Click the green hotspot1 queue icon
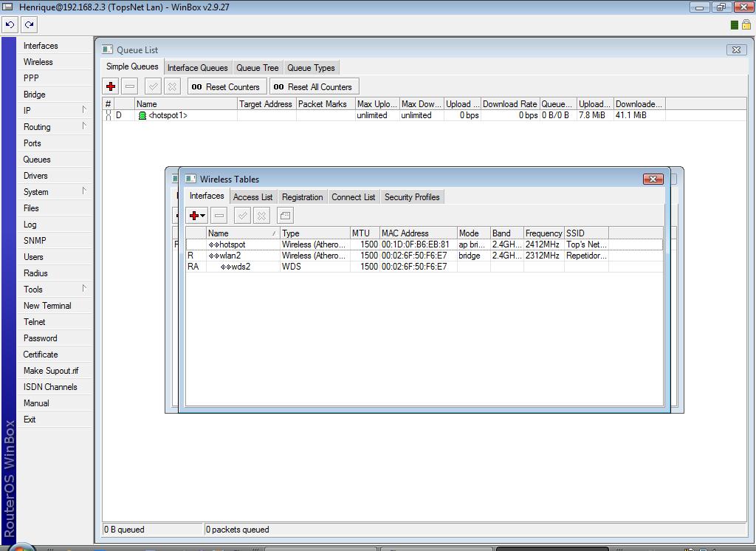 tap(142, 115)
